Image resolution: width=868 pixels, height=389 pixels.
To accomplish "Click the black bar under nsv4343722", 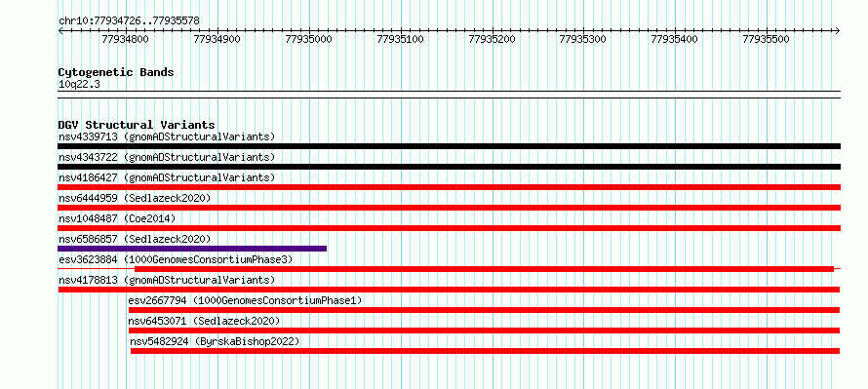I will pyautogui.click(x=449, y=167).
